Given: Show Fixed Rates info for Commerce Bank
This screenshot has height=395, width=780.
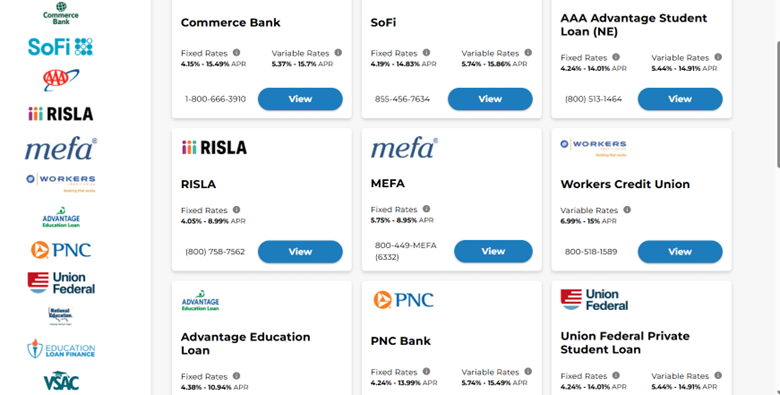Looking at the screenshot, I should point(236,53).
